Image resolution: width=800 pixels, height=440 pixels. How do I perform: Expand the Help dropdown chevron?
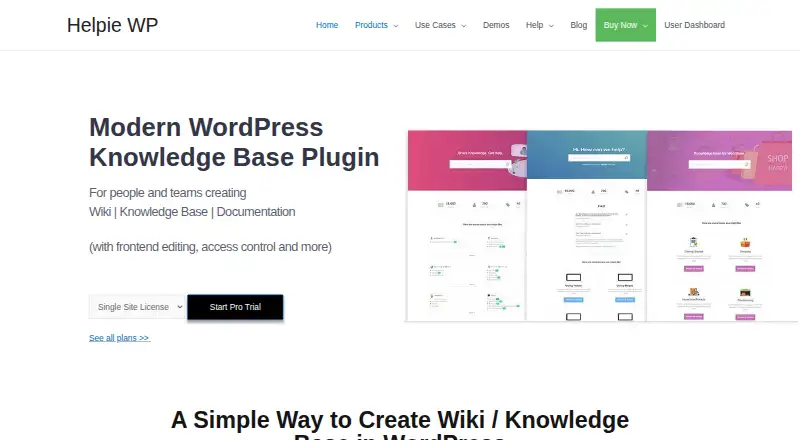551,26
